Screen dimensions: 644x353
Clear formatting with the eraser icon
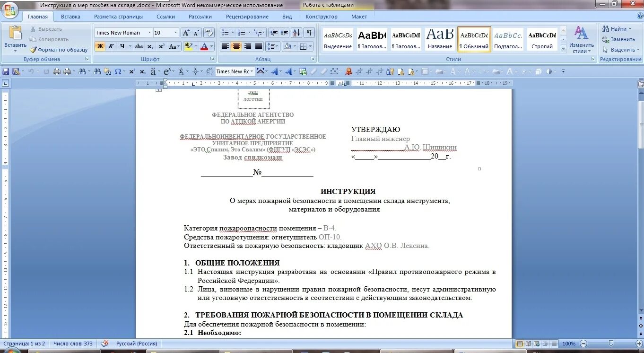[209, 33]
